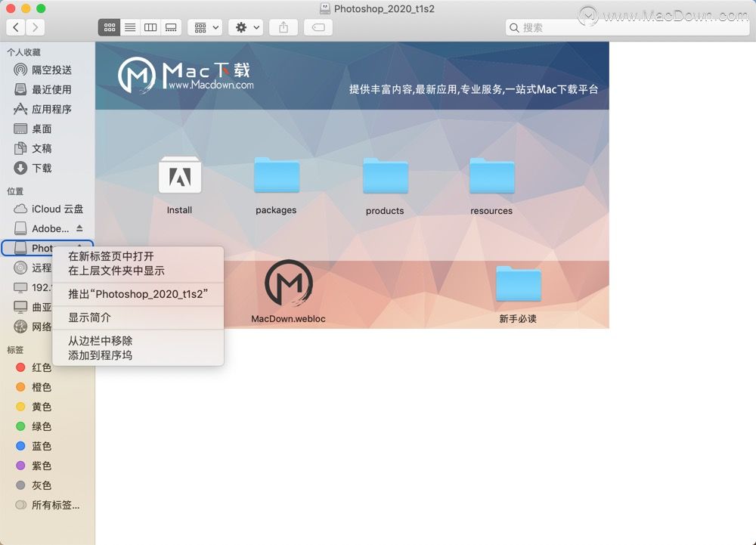
Task: Choose 添加到程序坞 from context menu
Action: [x=138, y=355]
